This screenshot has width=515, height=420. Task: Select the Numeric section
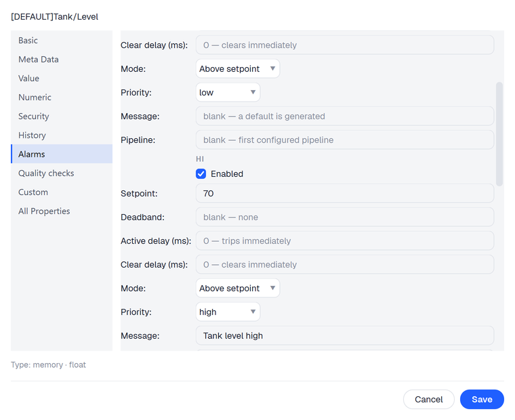pyautogui.click(x=62, y=98)
